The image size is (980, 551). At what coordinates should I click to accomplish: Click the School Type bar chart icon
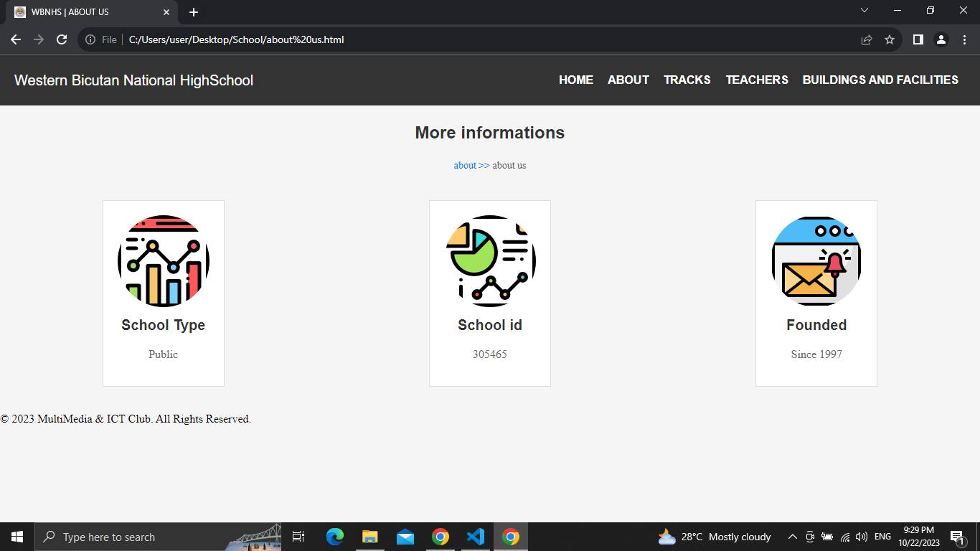[x=163, y=261]
